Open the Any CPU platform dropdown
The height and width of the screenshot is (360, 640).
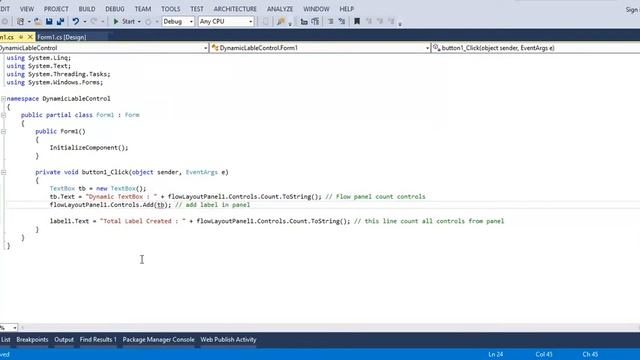coord(226,21)
